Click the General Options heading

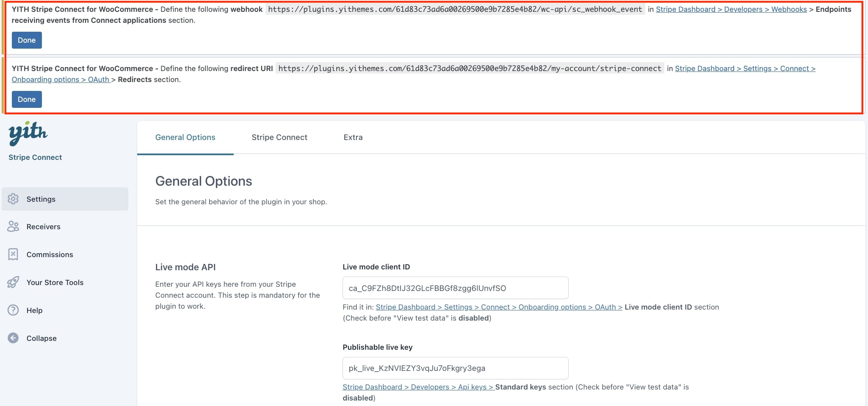(204, 181)
